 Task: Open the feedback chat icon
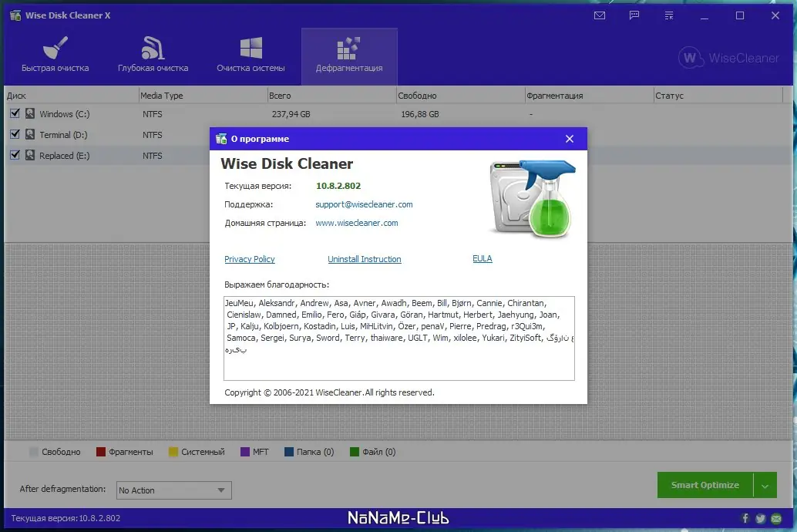[x=634, y=15]
